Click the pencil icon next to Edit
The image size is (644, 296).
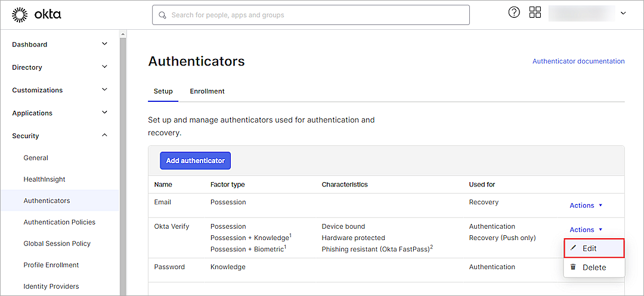pyautogui.click(x=574, y=248)
